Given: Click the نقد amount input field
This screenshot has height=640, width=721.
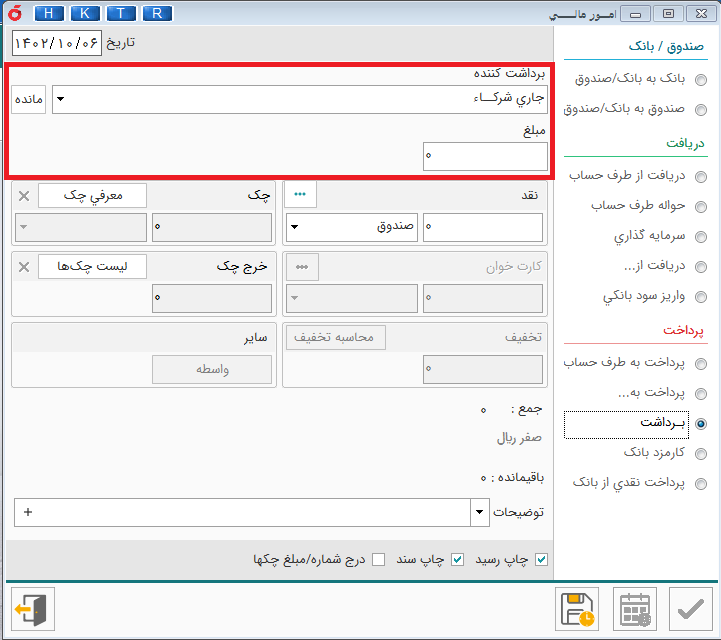Looking at the screenshot, I should coord(483,227).
